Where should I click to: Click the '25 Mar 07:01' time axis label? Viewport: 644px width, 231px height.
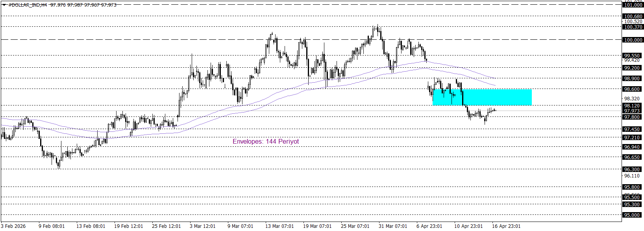tap(355, 226)
